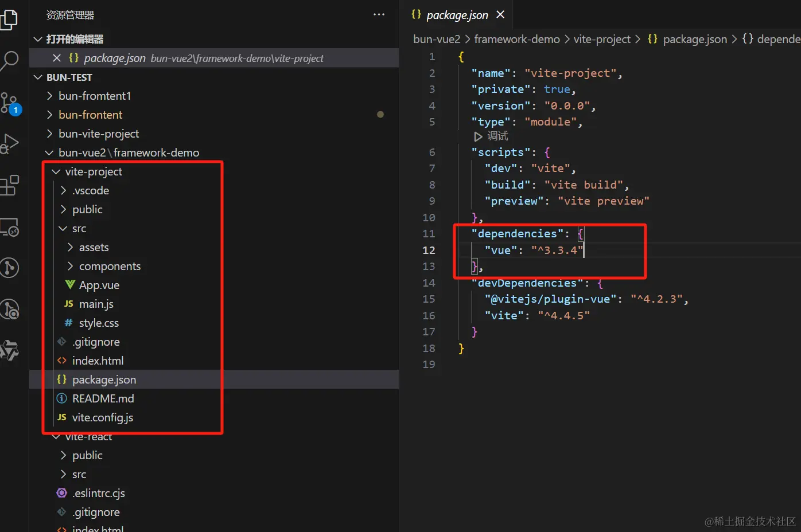Click the Vue icon beside App.vue
Screen dimensions: 801x532
point(70,284)
